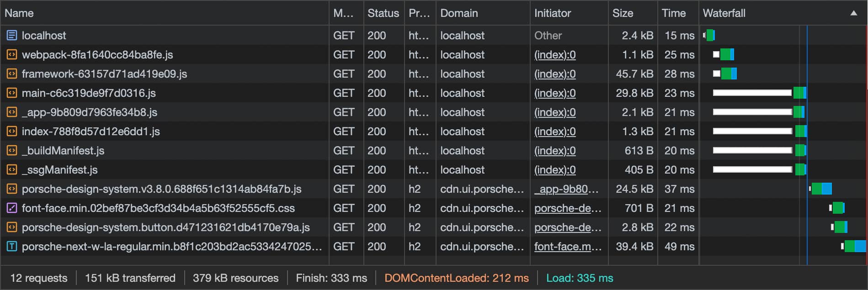Screen dimensions: 868x290
Task: Click the Domain column header
Action: click(459, 13)
